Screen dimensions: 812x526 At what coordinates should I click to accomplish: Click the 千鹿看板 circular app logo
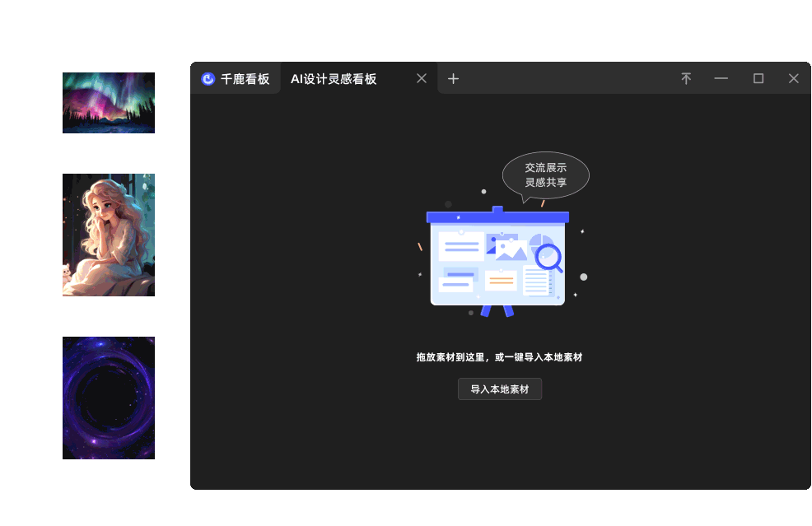coord(209,78)
